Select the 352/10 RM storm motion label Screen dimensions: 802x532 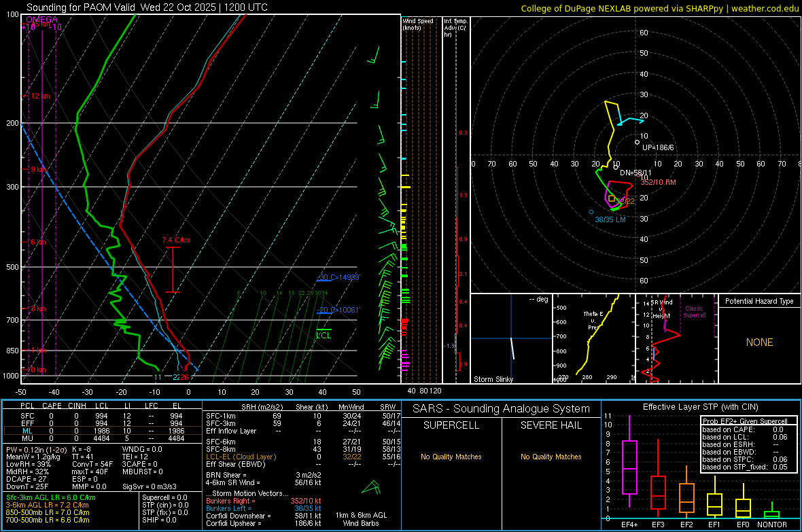click(x=659, y=182)
